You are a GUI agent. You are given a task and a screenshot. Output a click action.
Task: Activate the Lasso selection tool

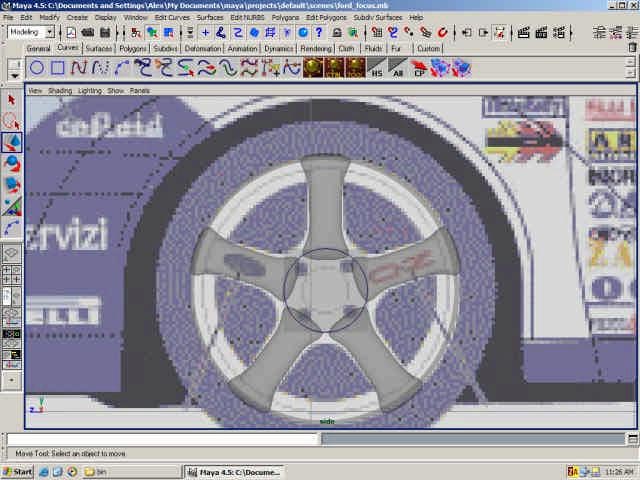click(x=12, y=121)
